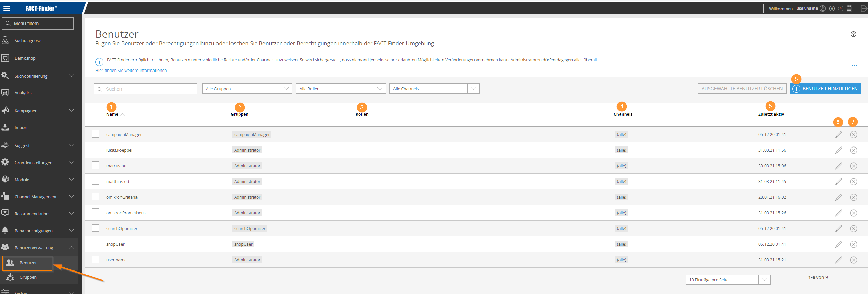Sort by the Zuletzt aktiv column header
Screen dimensions: 868x294
771,114
